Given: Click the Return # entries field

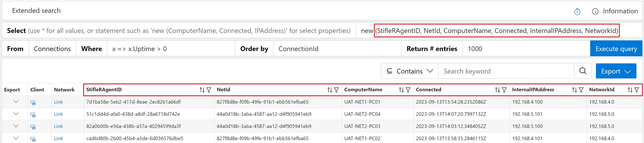Looking at the screenshot, I should click(x=525, y=49).
